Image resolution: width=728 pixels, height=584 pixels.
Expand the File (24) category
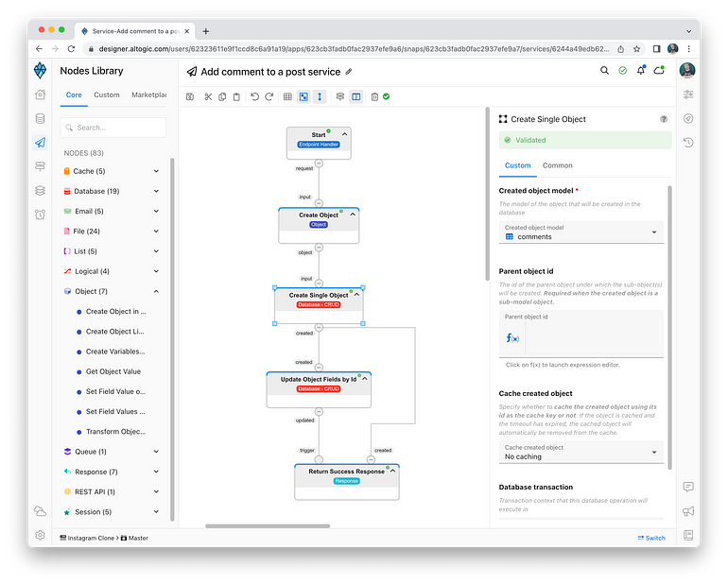pyautogui.click(x=112, y=232)
